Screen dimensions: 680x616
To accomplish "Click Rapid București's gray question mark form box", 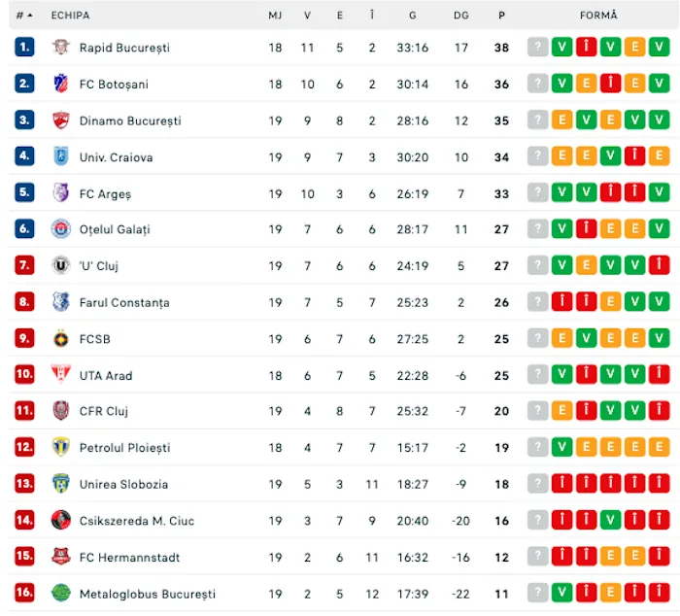I will coord(538,47).
